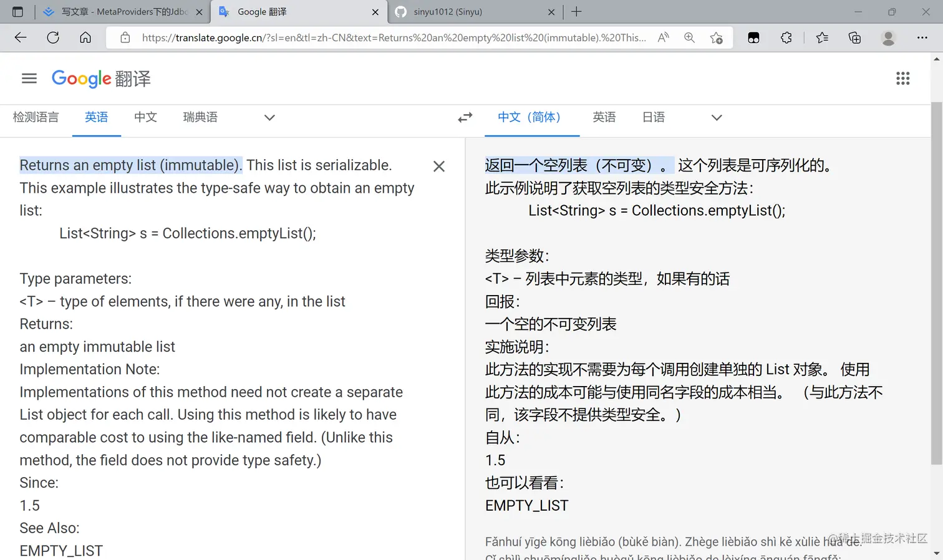The image size is (943, 560).
Task: Click translated '类型参数:' line
Action: click(517, 256)
